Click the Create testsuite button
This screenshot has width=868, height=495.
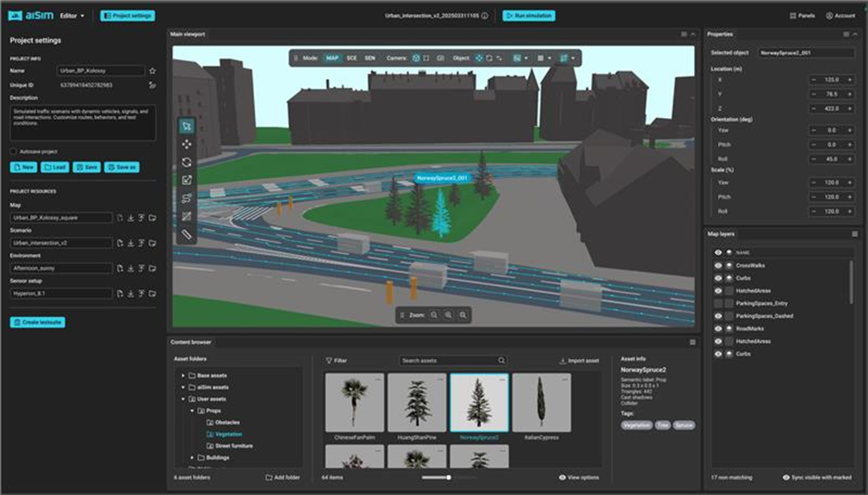pos(38,322)
